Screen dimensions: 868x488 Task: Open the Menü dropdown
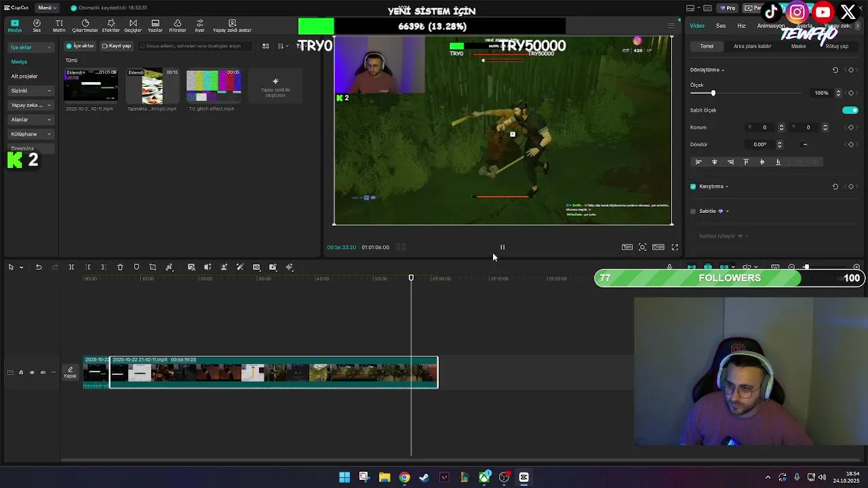click(47, 8)
